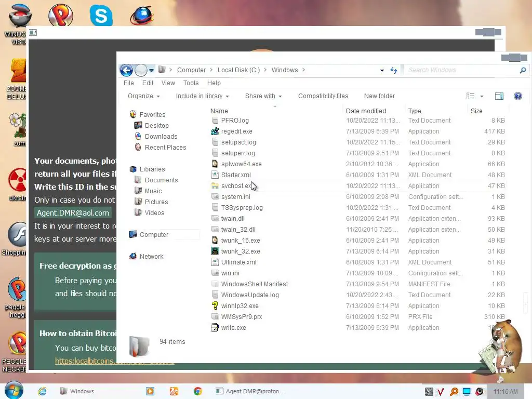Select the Documents library
The height and width of the screenshot is (399, 532).
(x=161, y=180)
